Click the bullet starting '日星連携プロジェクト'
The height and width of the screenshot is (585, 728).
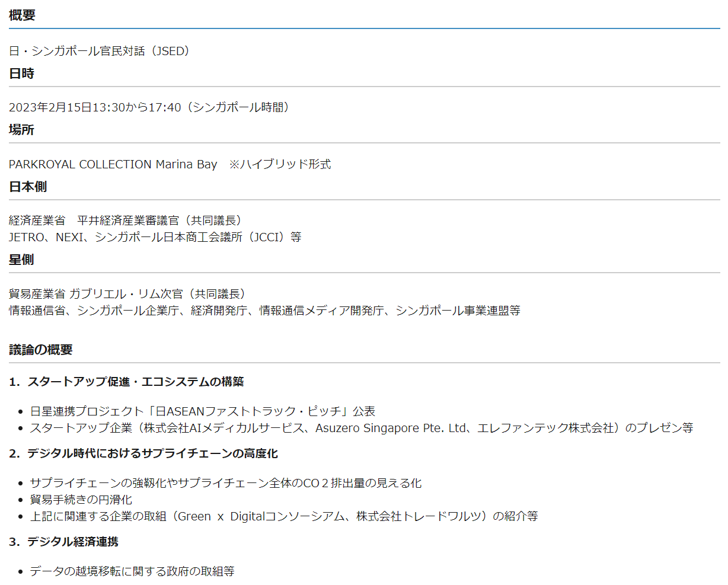point(203,411)
